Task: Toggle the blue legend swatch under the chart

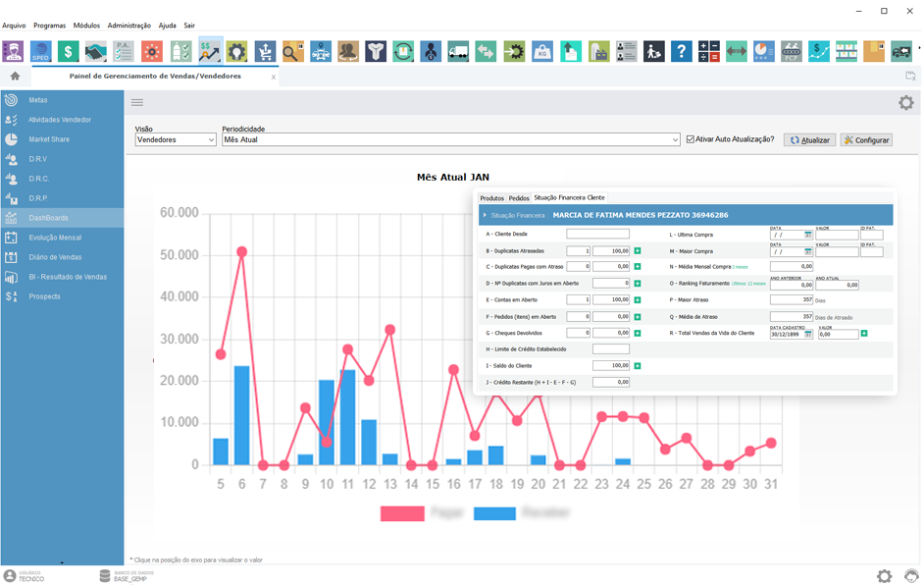Action: (x=495, y=513)
